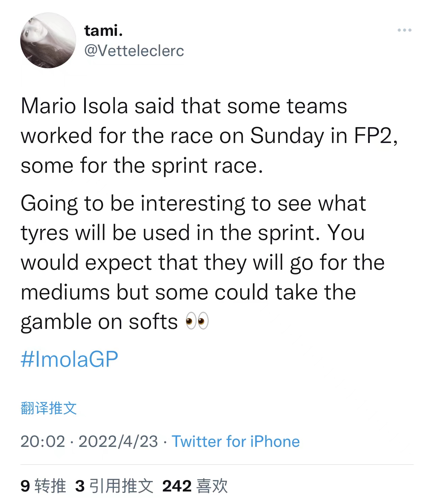Click the name "Mario Isola" in the tweet
The height and width of the screenshot is (504, 434).
click(74, 106)
